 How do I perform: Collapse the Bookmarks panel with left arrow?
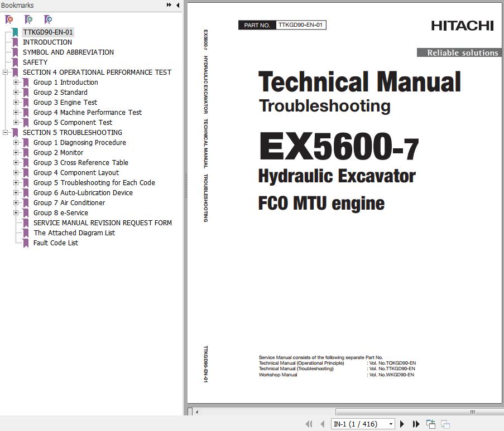point(178,5)
